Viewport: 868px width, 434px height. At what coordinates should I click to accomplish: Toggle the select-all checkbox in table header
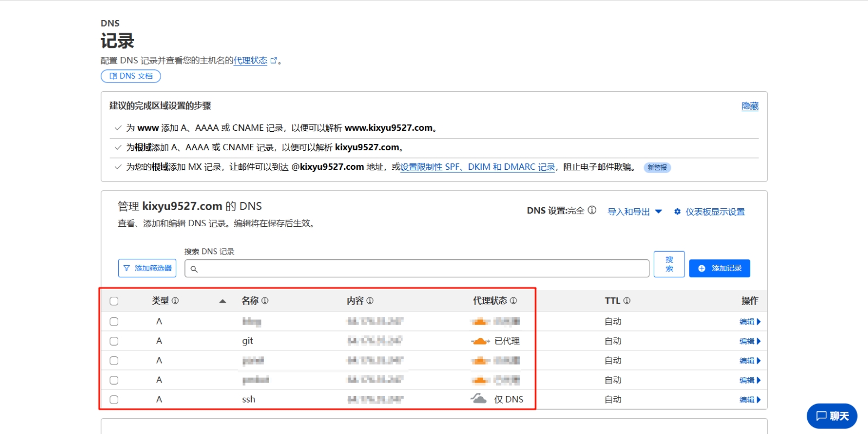(x=114, y=301)
